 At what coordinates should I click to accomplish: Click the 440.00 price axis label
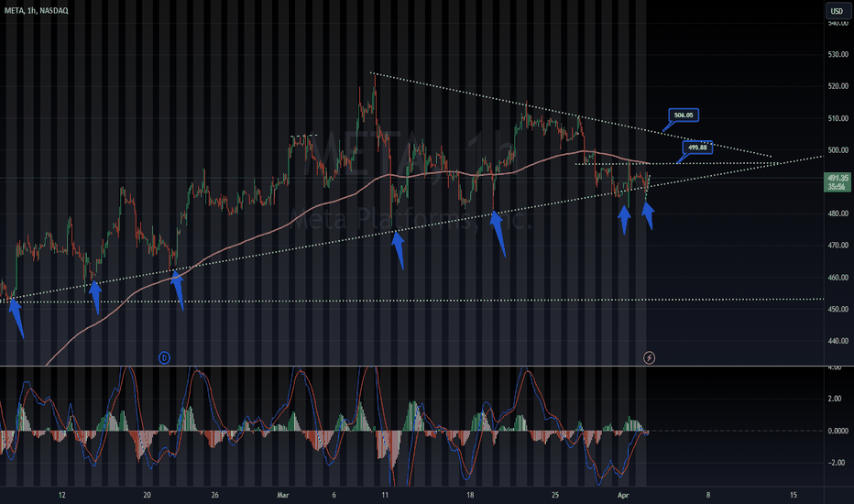click(838, 341)
